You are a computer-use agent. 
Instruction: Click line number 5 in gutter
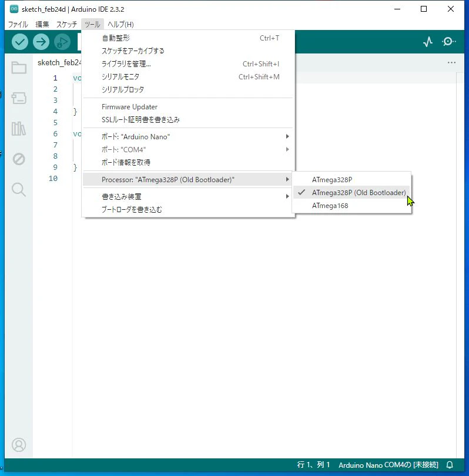[55, 122]
